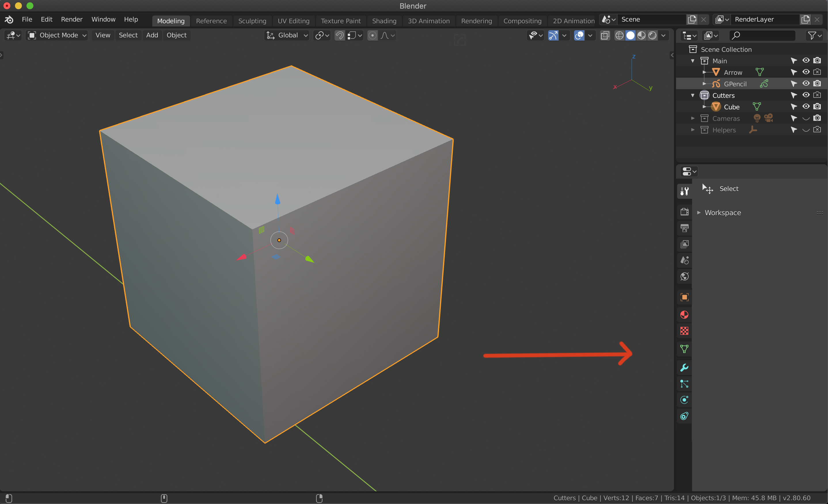Open the Render menu
This screenshot has height=504, width=828.
click(x=72, y=20)
